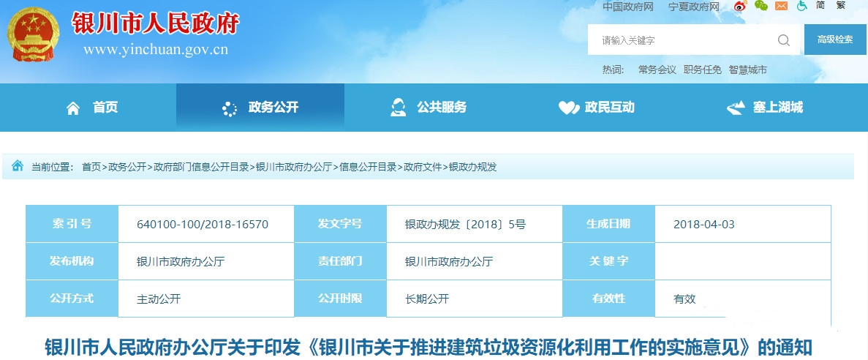Viewport: 868px width, 360px height.
Task: Select hot word 智慧城市
Action: click(x=748, y=70)
